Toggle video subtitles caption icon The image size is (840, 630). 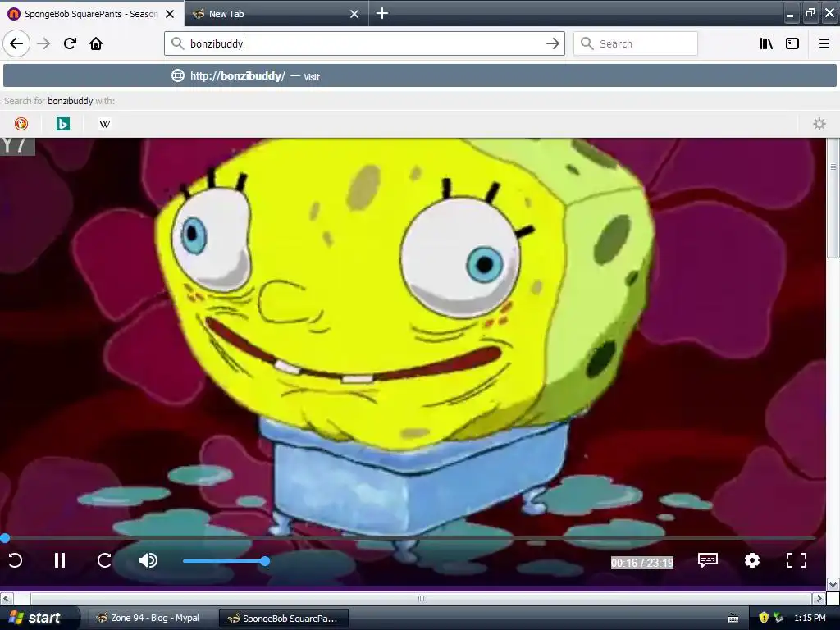coord(708,560)
